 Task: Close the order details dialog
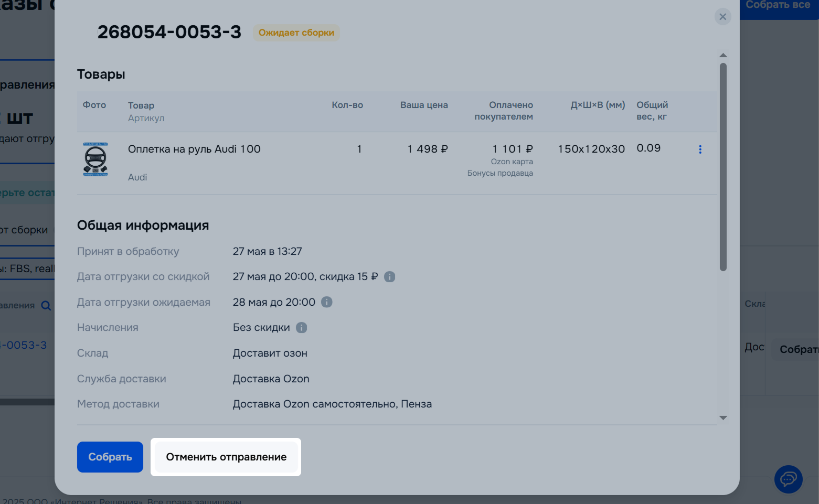[722, 17]
